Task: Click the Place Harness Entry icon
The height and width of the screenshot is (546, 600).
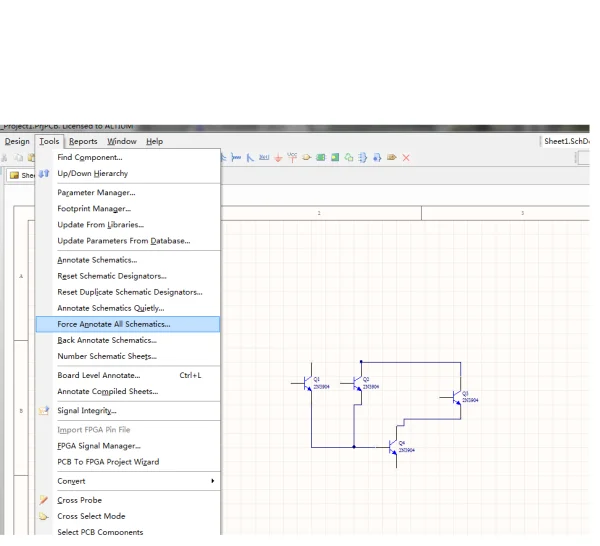Action: 377,157
